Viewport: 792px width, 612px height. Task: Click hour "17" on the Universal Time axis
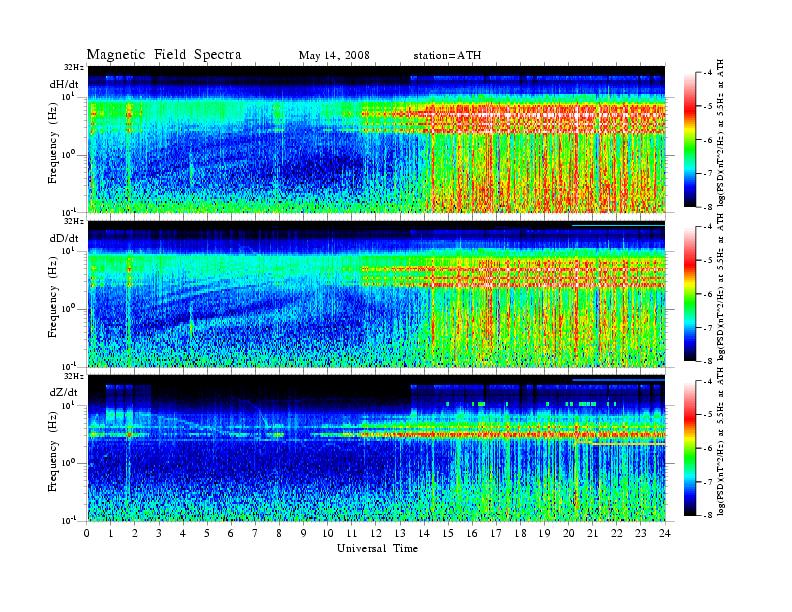pyautogui.click(x=497, y=533)
